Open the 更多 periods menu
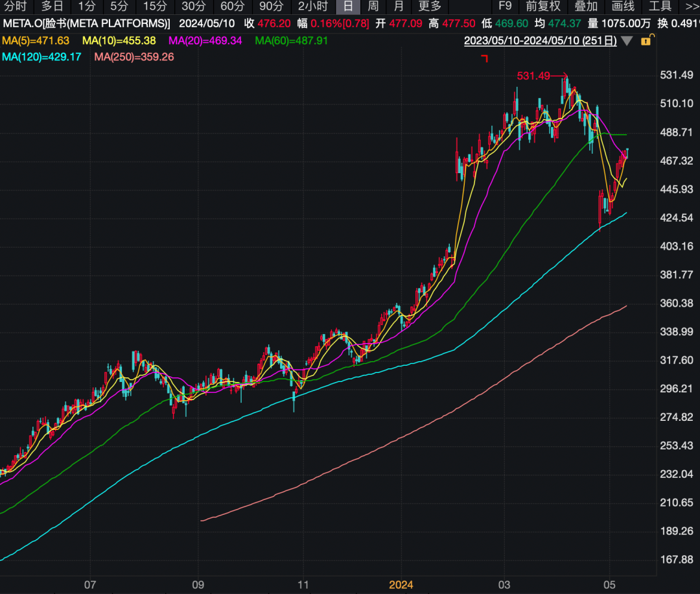 coord(430,6)
